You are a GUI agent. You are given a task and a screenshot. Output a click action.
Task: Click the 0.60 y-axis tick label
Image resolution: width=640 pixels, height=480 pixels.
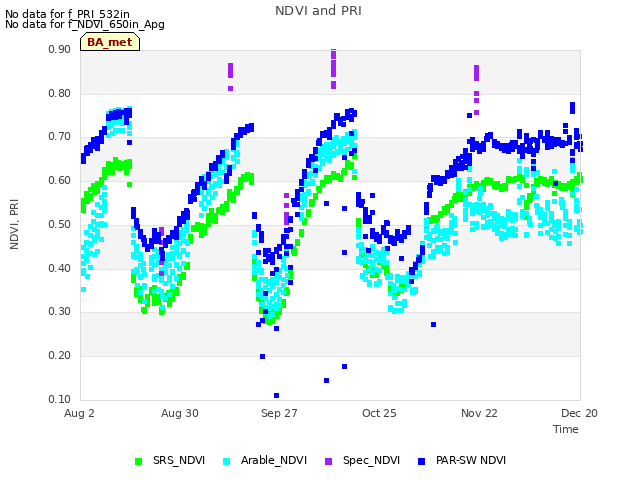click(60, 180)
